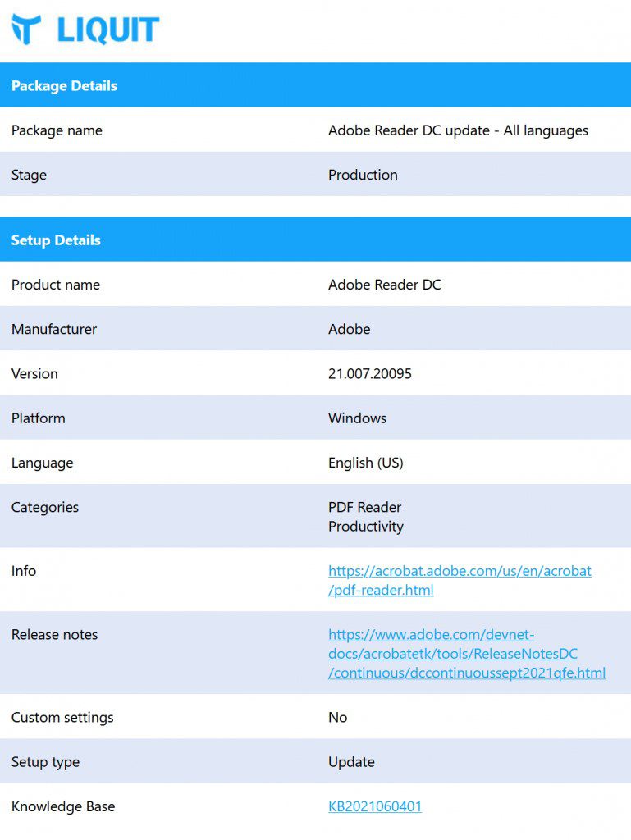Click the Release notes row label
Viewport: 631px width, 840px height.
coord(54,634)
